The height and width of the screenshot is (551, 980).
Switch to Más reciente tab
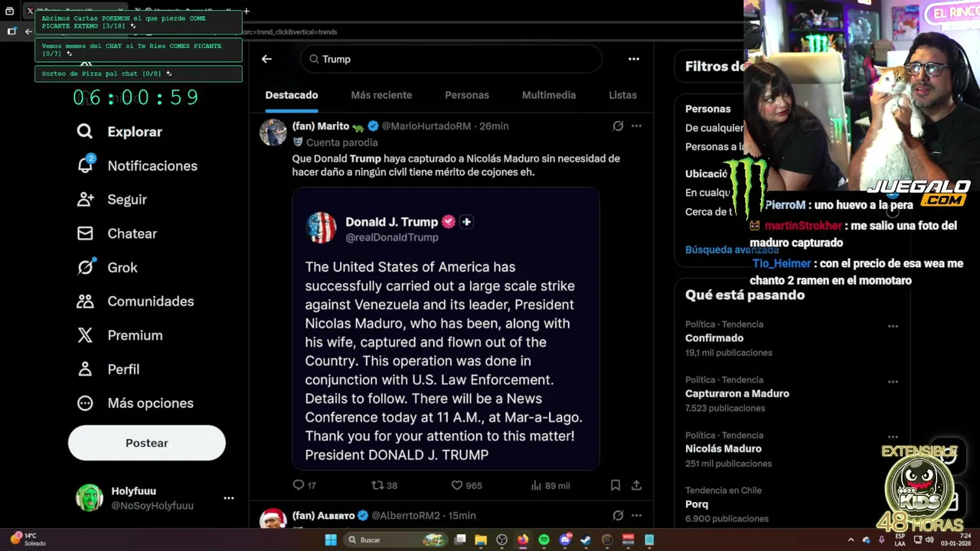point(381,95)
